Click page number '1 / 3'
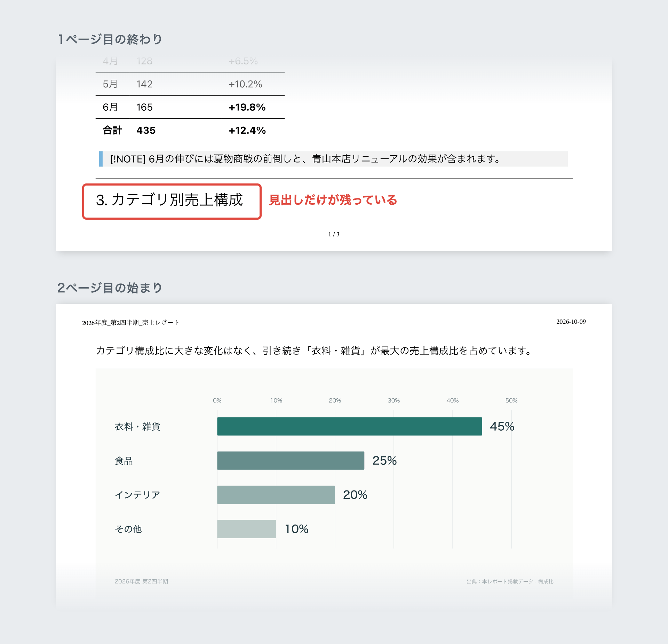Viewport: 668px width, 644px height. coord(334,234)
